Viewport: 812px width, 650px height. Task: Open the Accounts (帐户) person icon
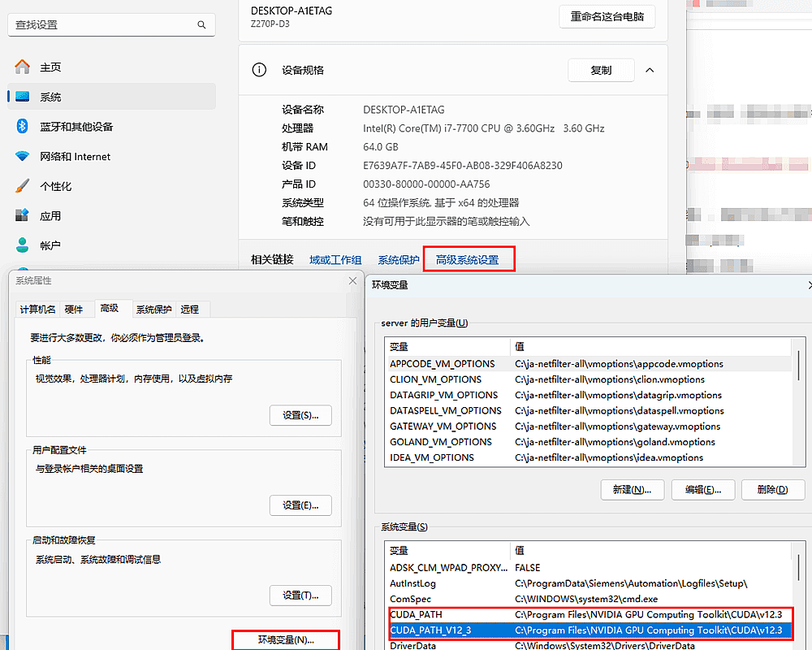(x=23, y=245)
